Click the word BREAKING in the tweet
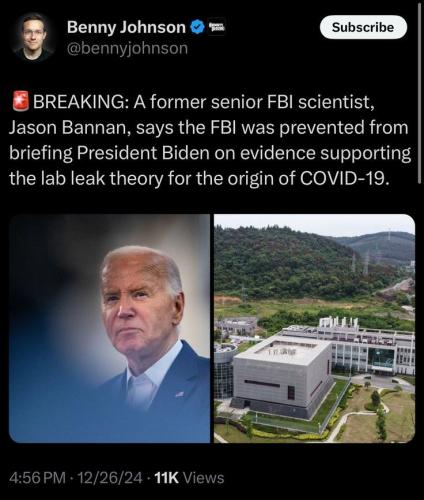Image resolution: width=424 pixels, height=500 pixels. pyautogui.click(x=79, y=102)
